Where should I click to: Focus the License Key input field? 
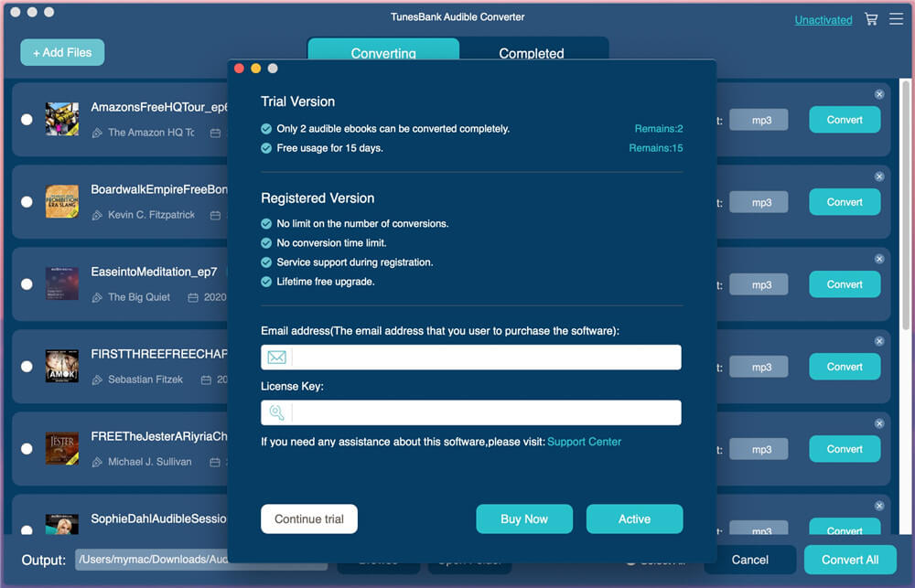471,412
